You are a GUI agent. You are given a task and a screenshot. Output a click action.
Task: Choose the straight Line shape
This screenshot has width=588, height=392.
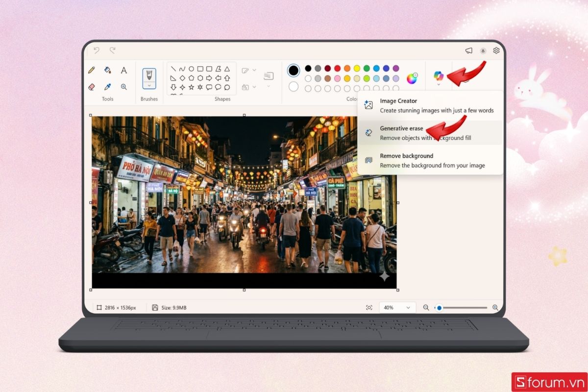click(173, 69)
